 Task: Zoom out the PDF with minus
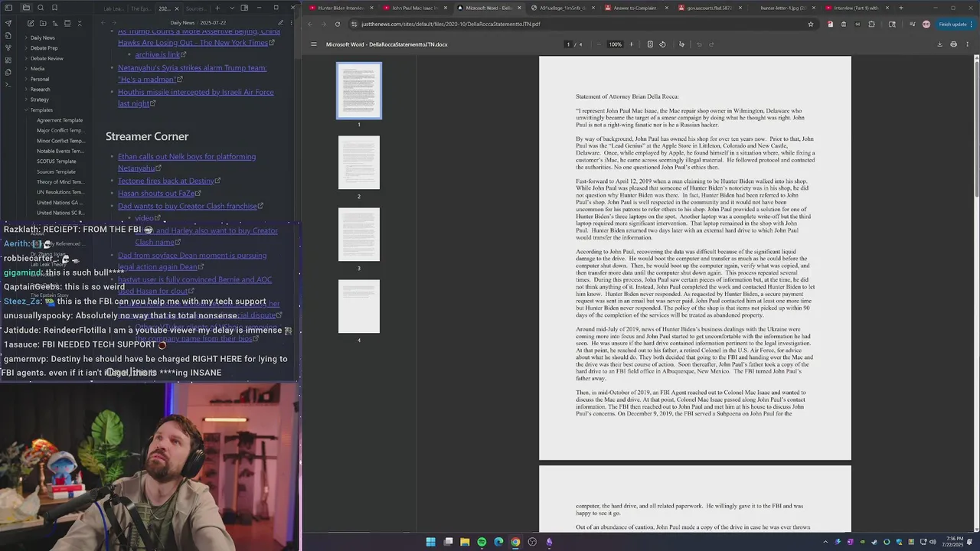pyautogui.click(x=599, y=44)
